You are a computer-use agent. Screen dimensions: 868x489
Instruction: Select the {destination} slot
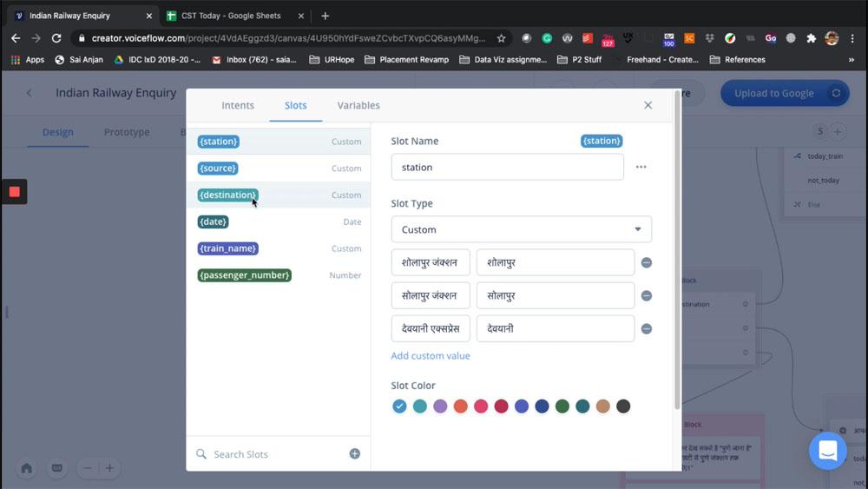[x=279, y=195]
